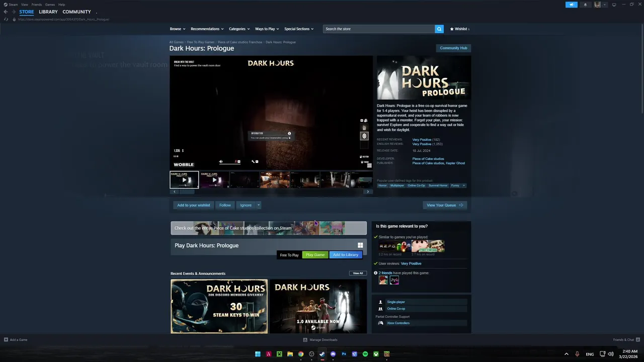This screenshot has width=644, height=362.
Task: Expand the Categories dropdown
Action: pyautogui.click(x=239, y=29)
